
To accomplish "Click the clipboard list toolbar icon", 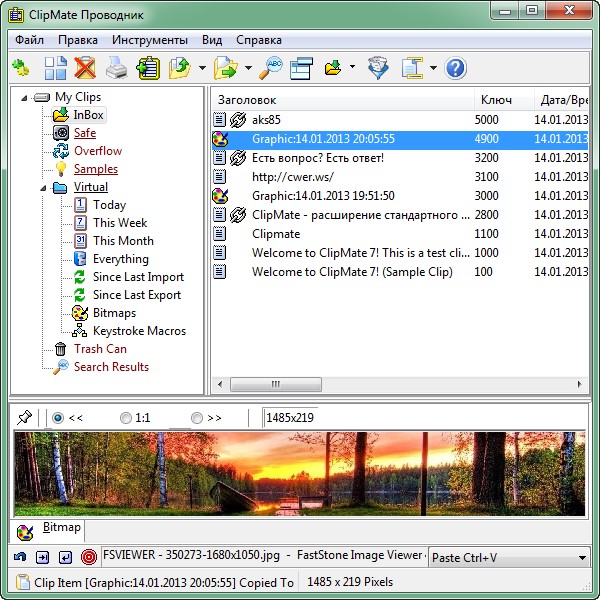I will (149, 68).
